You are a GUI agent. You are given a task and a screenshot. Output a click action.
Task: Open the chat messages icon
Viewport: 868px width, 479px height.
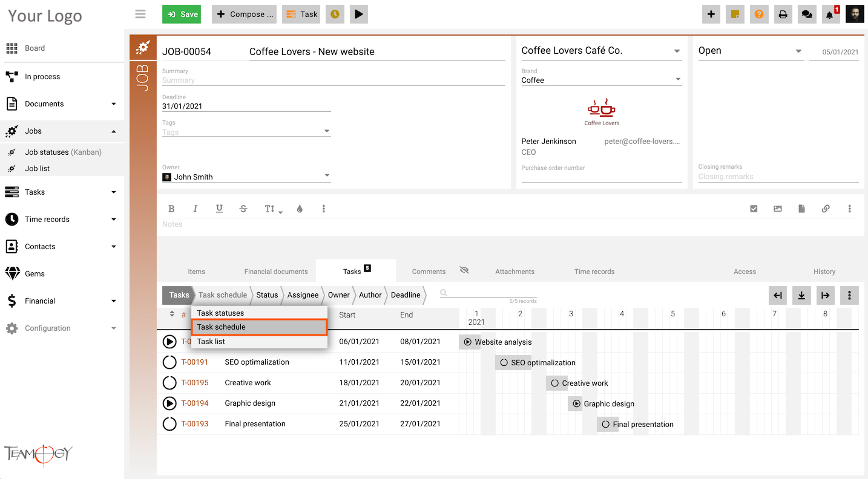coord(806,14)
